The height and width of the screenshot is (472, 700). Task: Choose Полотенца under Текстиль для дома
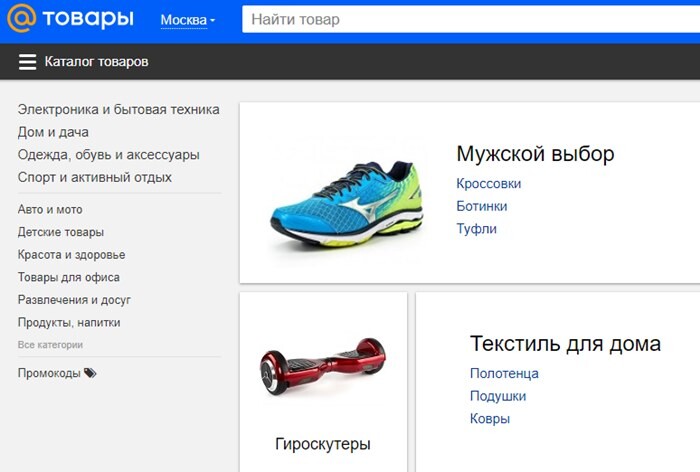pyautogui.click(x=504, y=374)
